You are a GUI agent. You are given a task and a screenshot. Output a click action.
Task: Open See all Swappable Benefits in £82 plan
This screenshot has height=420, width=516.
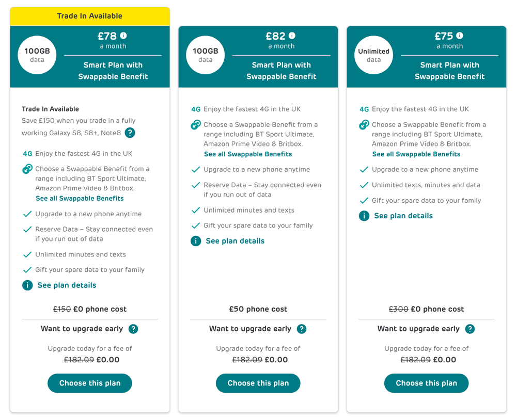tap(248, 154)
